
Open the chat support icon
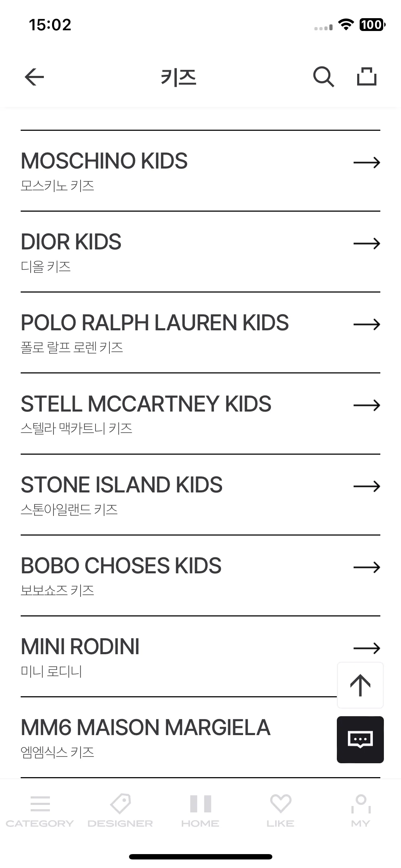click(360, 740)
